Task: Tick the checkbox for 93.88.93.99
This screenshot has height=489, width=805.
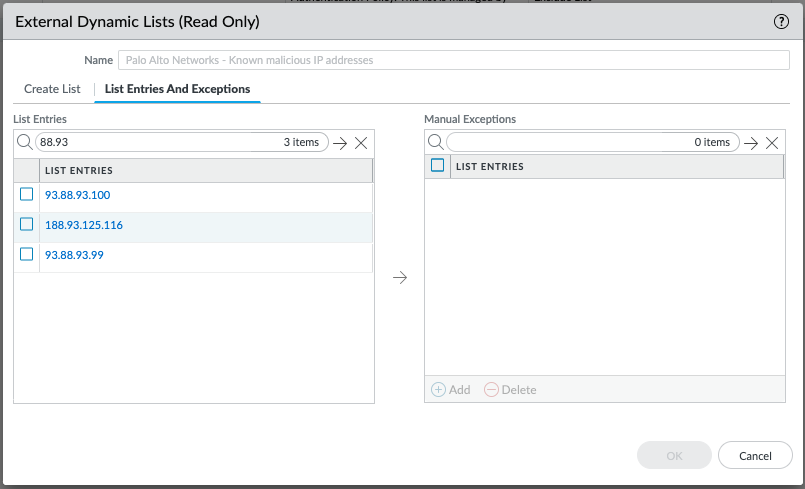Action: point(27,255)
